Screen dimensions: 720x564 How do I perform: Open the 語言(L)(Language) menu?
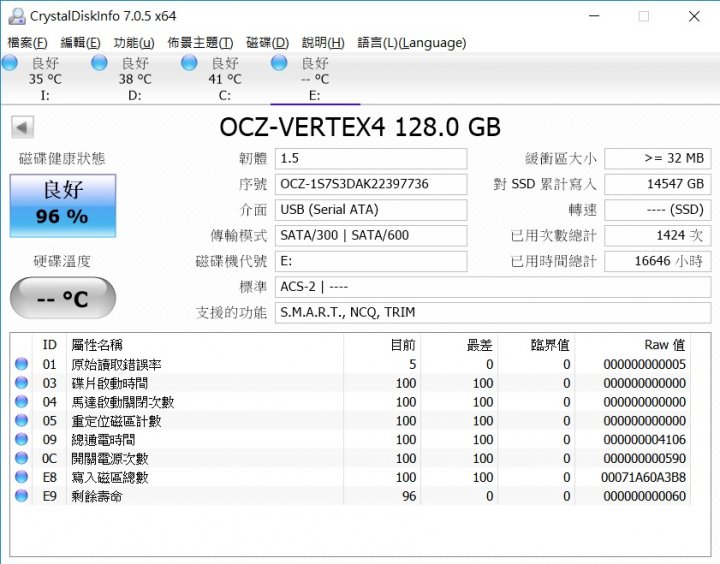tap(412, 43)
